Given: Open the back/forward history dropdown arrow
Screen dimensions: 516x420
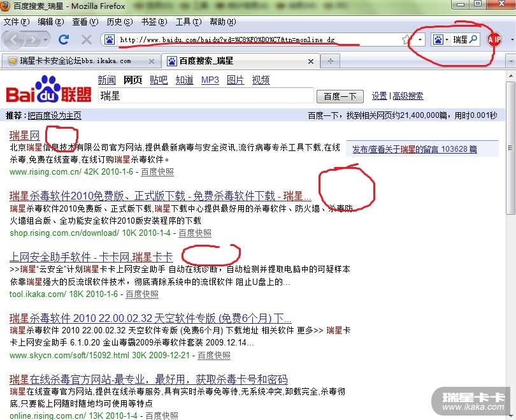Looking at the screenshot, I should click(46, 40).
